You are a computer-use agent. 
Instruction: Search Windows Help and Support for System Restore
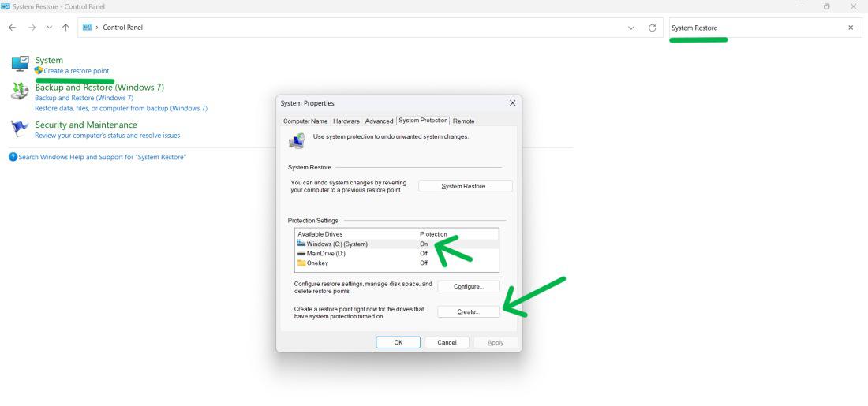point(103,157)
